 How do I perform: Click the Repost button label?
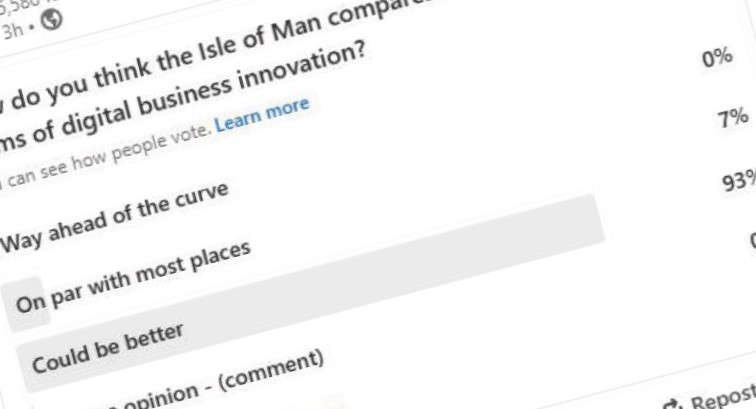pyautogui.click(x=723, y=396)
